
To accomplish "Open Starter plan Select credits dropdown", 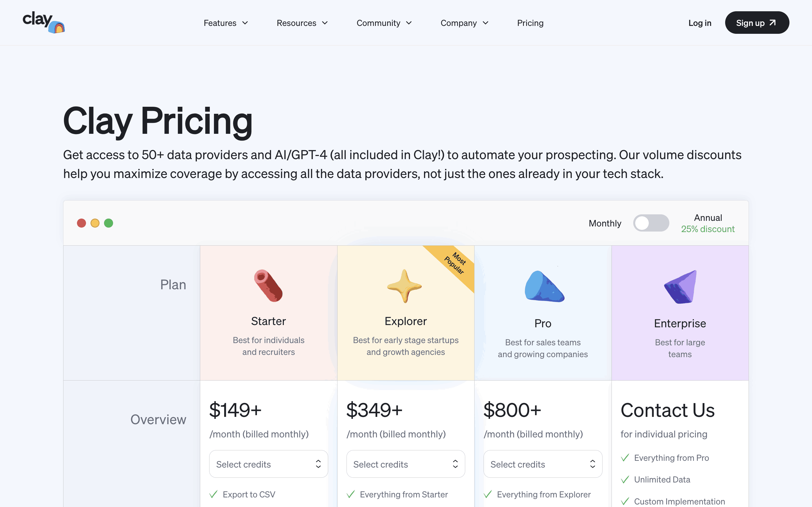I will (x=268, y=464).
